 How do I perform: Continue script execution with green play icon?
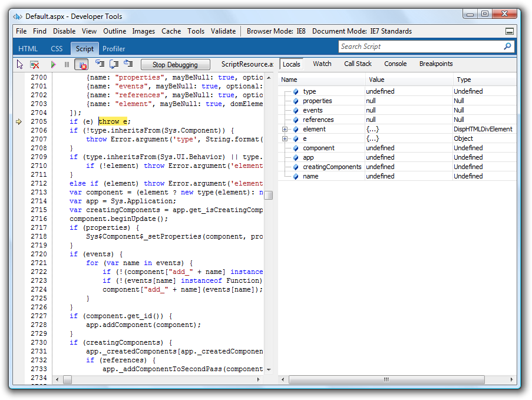[x=53, y=64]
